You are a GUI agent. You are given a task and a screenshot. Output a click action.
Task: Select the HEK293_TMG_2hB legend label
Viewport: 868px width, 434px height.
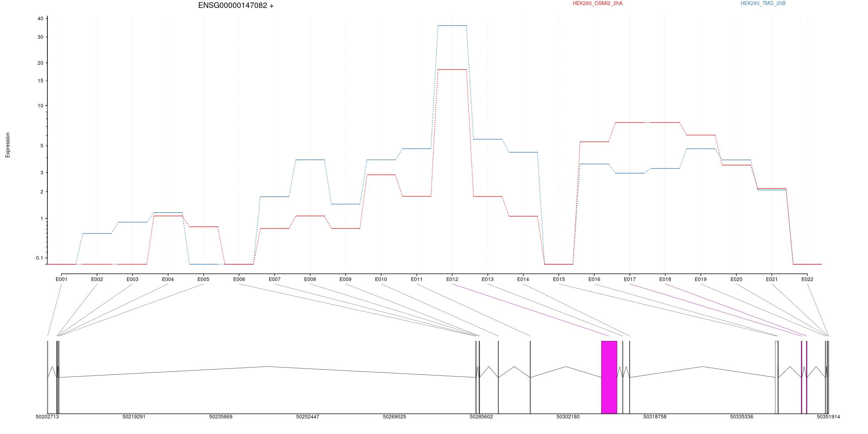click(x=763, y=3)
